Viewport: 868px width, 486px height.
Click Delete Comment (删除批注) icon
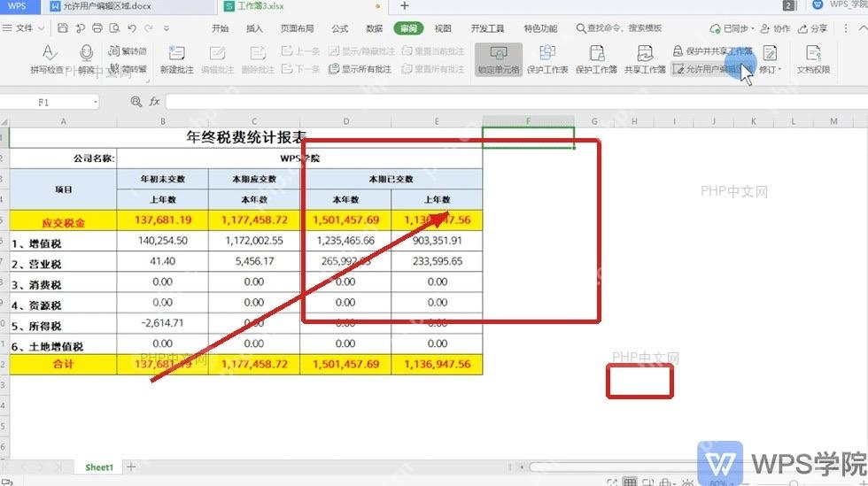click(x=258, y=60)
